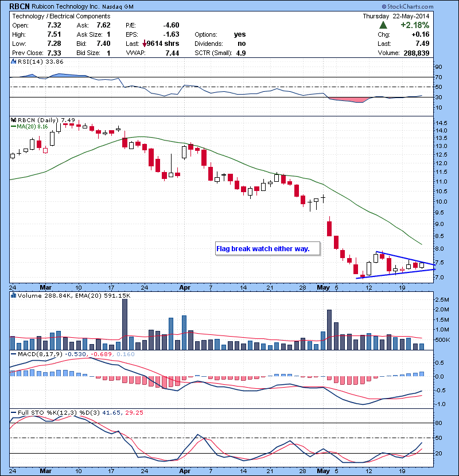Click the 10.0 label on price axis

click(441, 201)
